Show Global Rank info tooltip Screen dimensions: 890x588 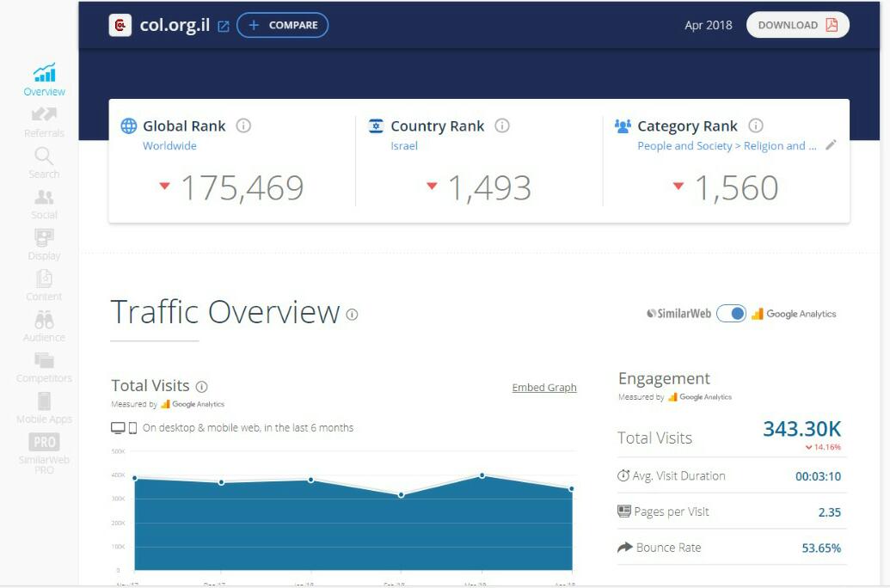point(243,126)
